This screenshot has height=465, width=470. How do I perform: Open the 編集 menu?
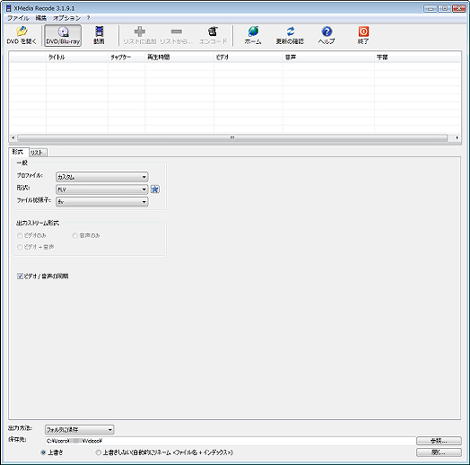tap(41, 18)
